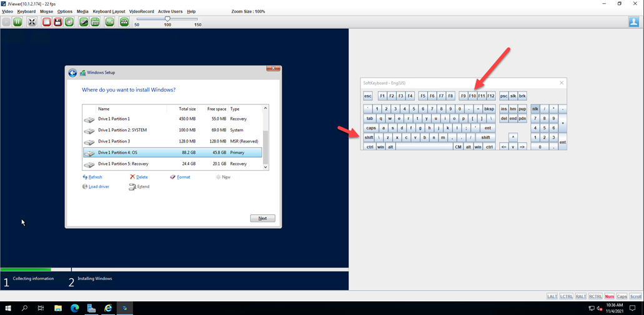Click the partition list scroll down arrow
The height and width of the screenshot is (315, 644).
click(x=265, y=167)
